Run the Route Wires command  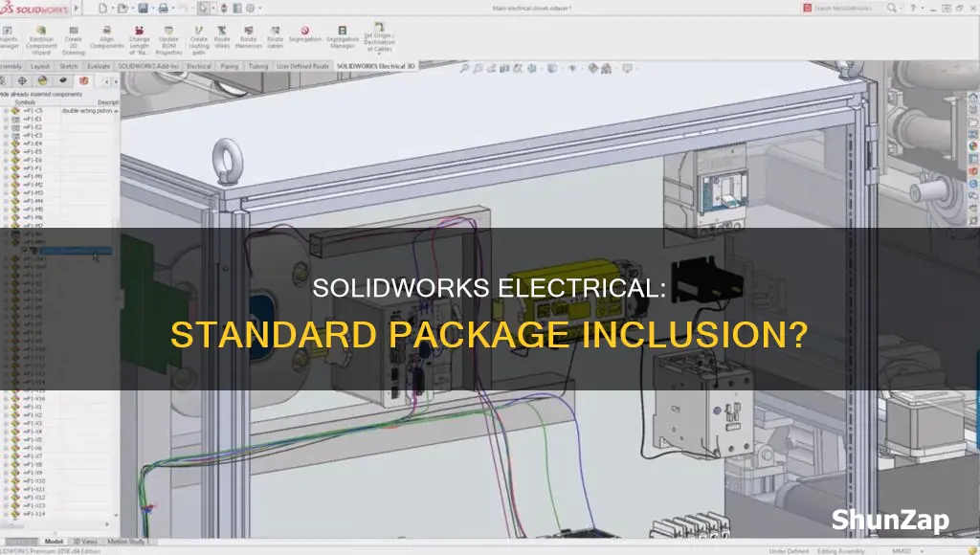click(222, 37)
